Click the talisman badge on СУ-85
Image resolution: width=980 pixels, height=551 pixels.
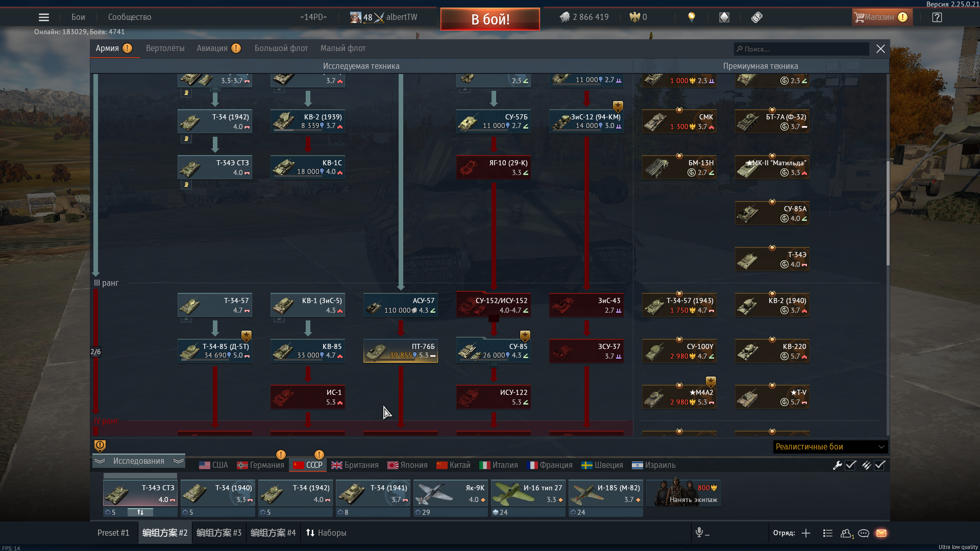click(x=525, y=336)
